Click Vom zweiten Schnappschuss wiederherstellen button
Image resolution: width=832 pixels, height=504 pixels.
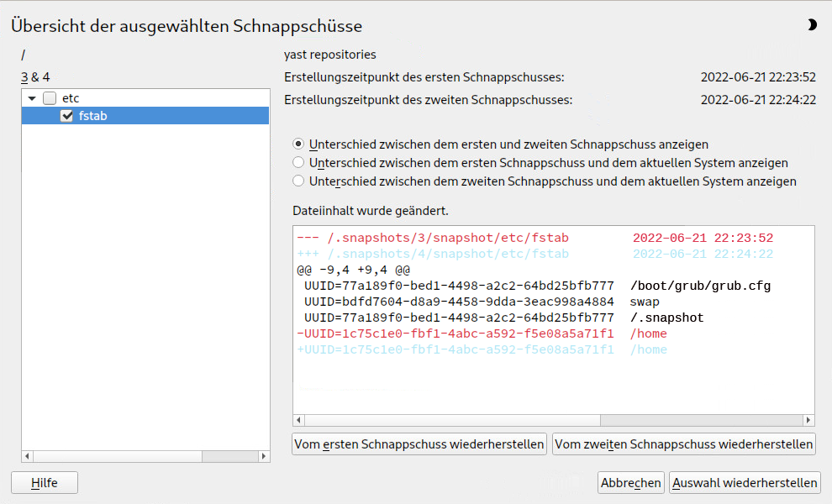point(684,444)
